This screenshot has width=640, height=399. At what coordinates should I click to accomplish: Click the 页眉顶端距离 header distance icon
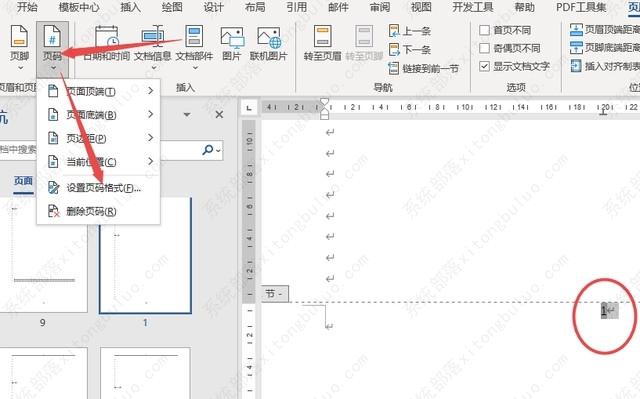pyautogui.click(x=576, y=29)
